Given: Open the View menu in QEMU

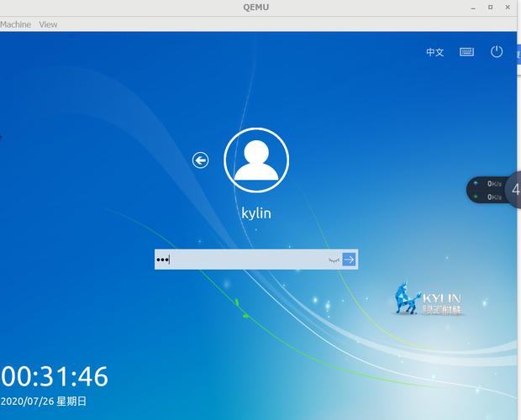Looking at the screenshot, I should (x=48, y=24).
